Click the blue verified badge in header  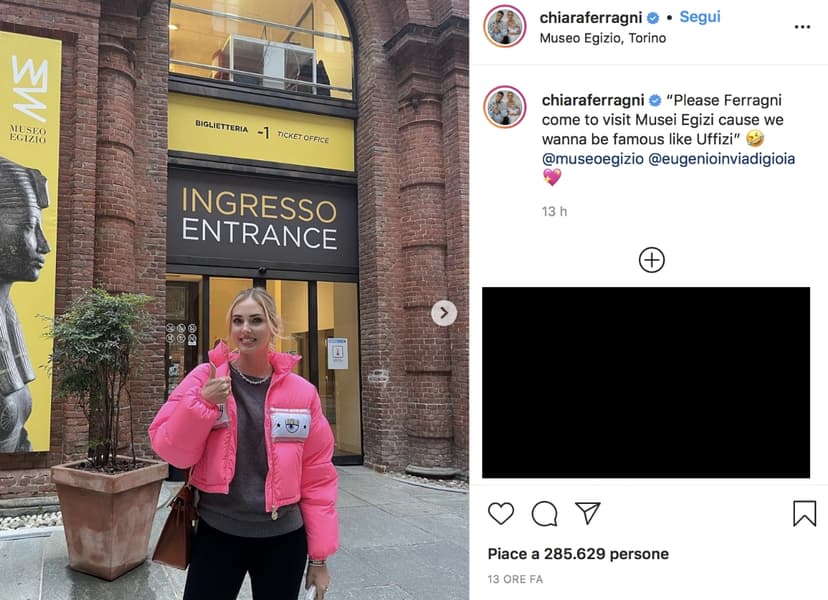click(x=653, y=18)
